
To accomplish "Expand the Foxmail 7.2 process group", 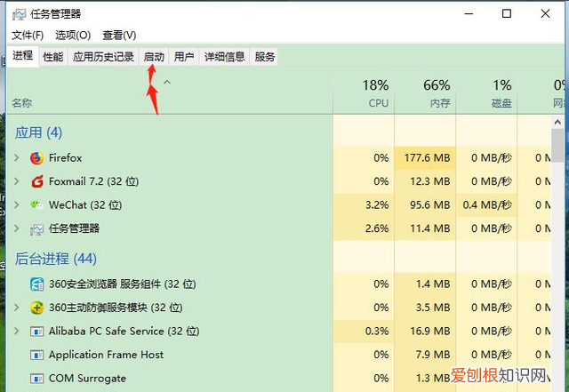I will (x=16, y=181).
